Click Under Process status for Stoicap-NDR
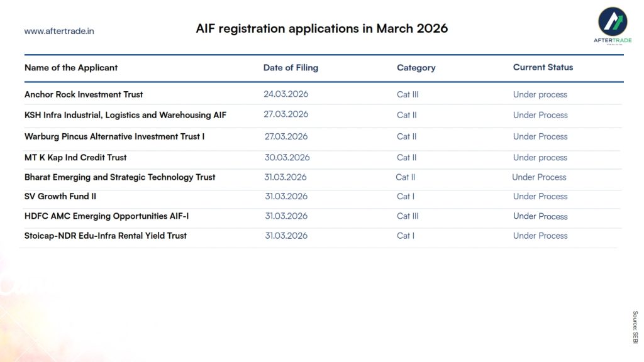Image resolution: width=644 pixels, height=362 pixels. click(540, 236)
